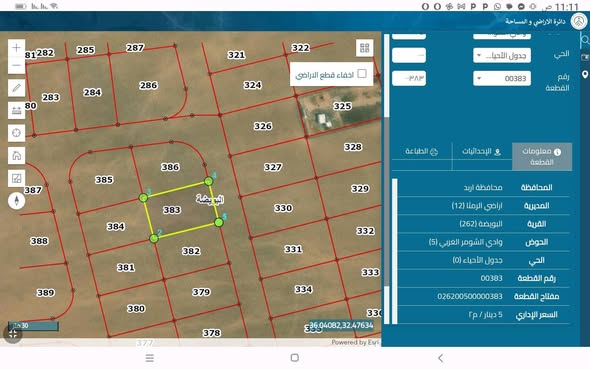Switch to the الطباعة print tab
The height and width of the screenshot is (369, 590).
tap(421, 152)
